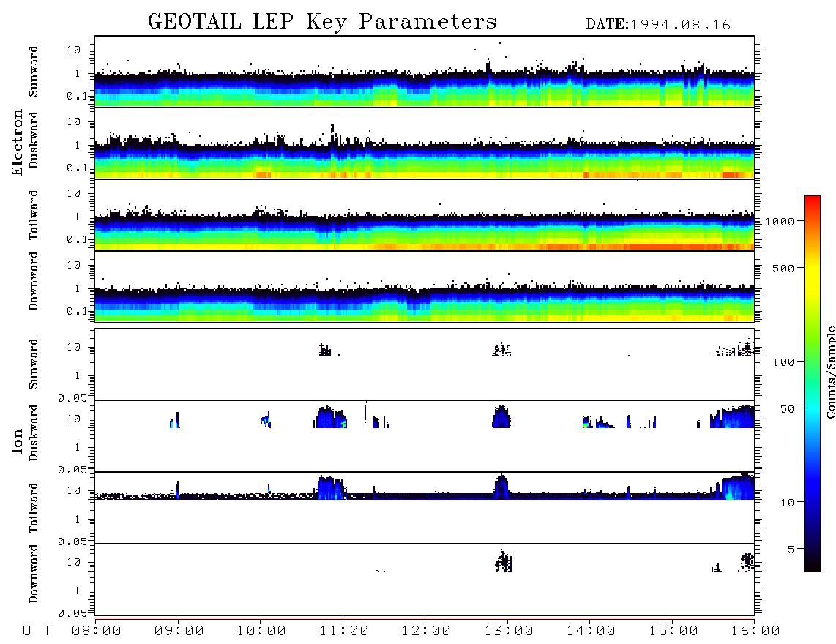Click the 0.05 tick of Ion Dawnward panel
The image size is (836, 644).
72,613
